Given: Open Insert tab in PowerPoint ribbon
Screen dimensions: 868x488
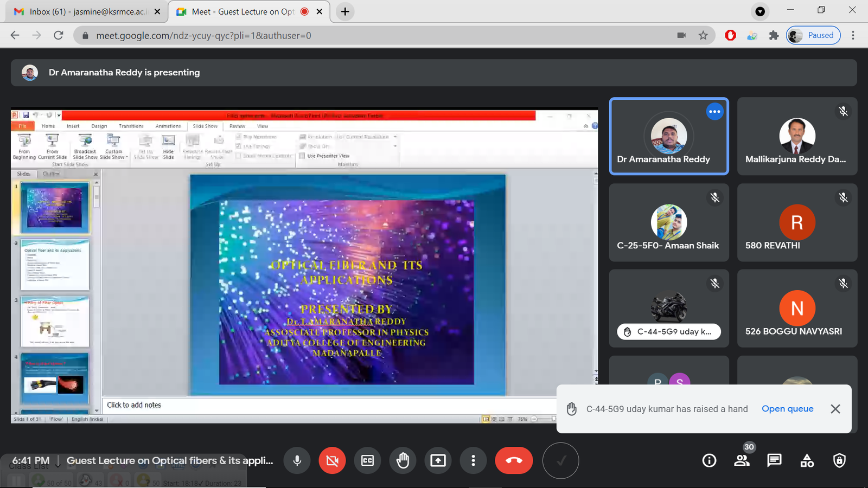Looking at the screenshot, I should click(x=73, y=126).
